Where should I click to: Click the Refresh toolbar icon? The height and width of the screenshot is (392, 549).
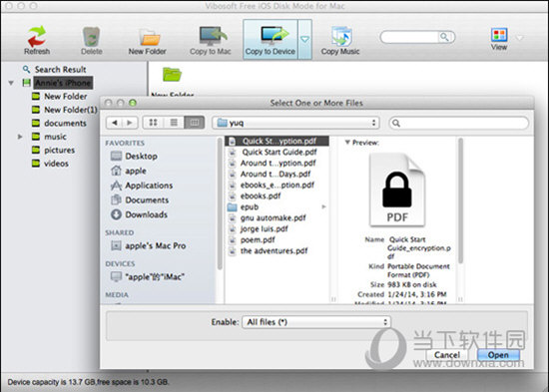[x=37, y=40]
